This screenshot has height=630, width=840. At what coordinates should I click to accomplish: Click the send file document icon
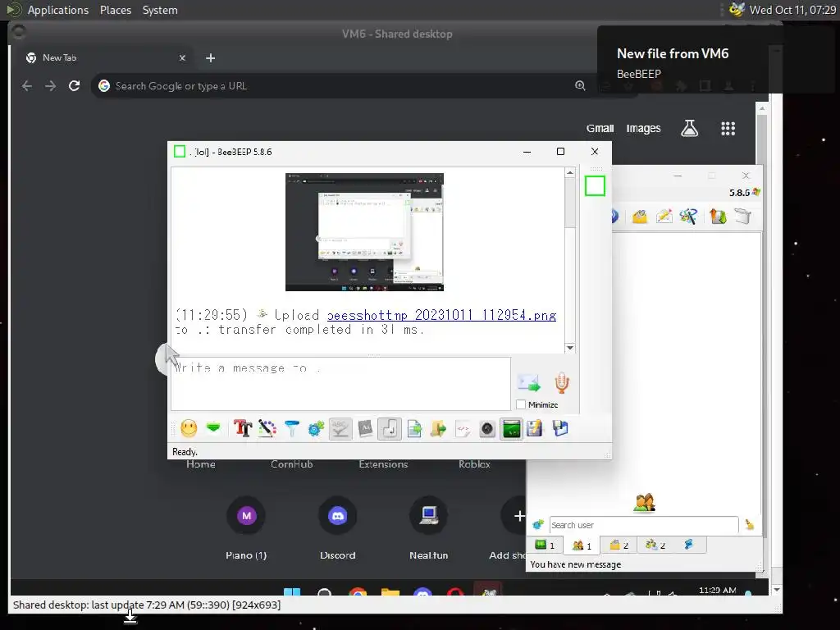click(414, 428)
